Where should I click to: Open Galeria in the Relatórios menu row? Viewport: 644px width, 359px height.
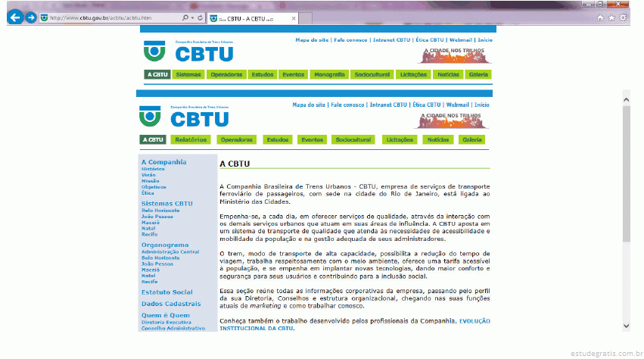pos(472,140)
